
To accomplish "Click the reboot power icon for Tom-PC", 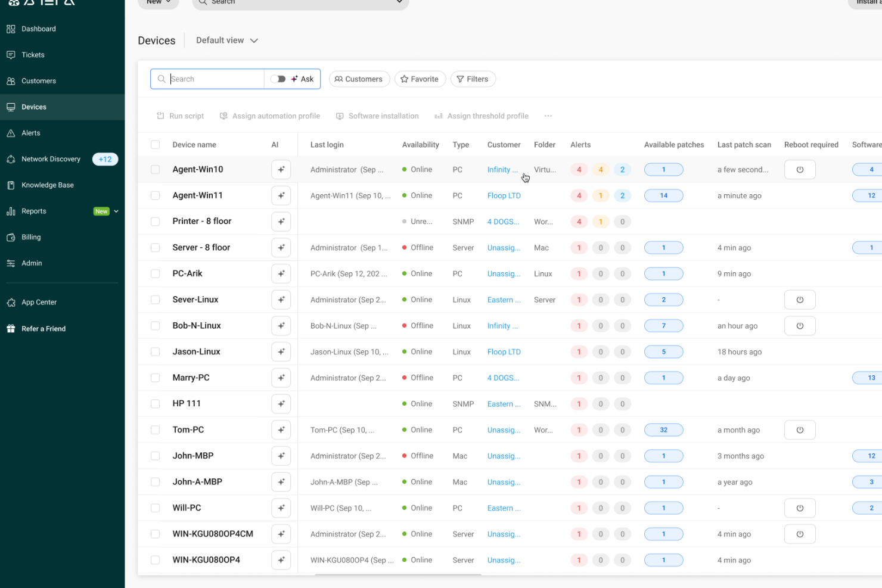I will (800, 430).
